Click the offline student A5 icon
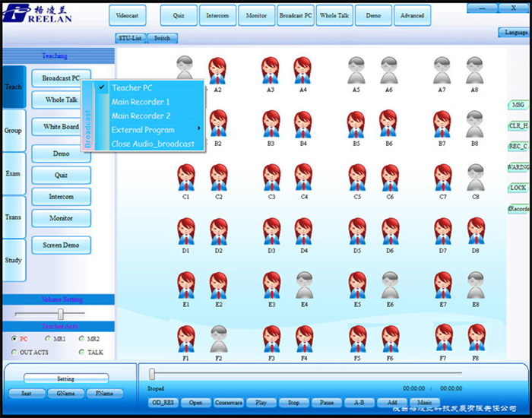 (x=356, y=71)
